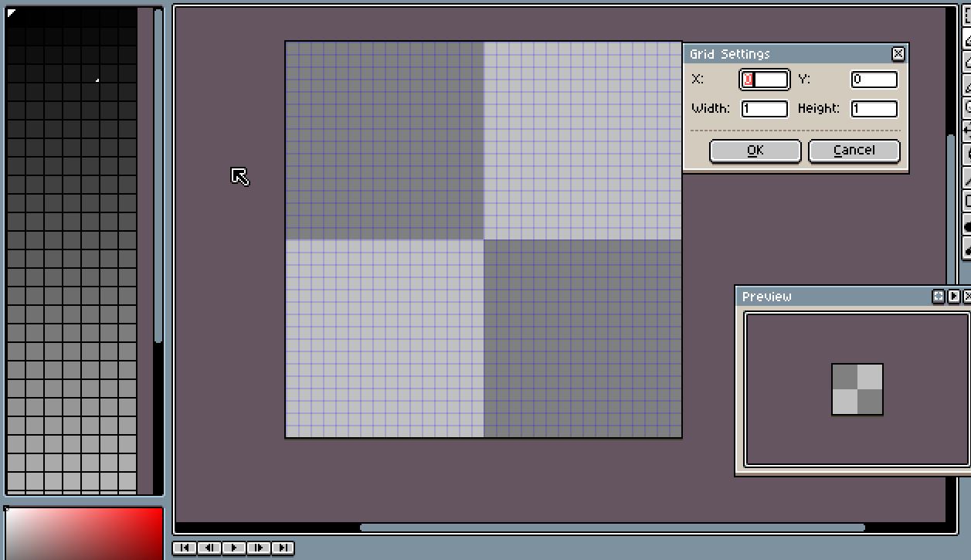Click the grid Width field
This screenshot has height=560, width=971.
pos(765,109)
